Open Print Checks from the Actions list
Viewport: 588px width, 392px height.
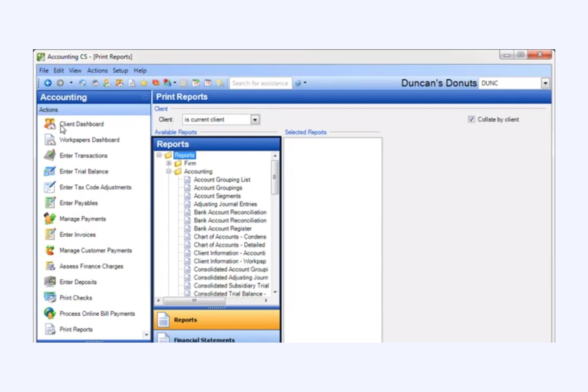click(75, 297)
